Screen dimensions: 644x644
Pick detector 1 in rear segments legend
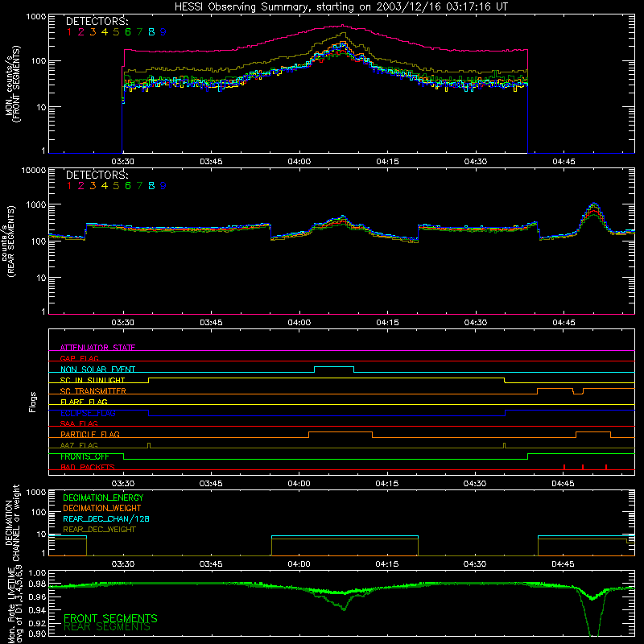coord(69,186)
